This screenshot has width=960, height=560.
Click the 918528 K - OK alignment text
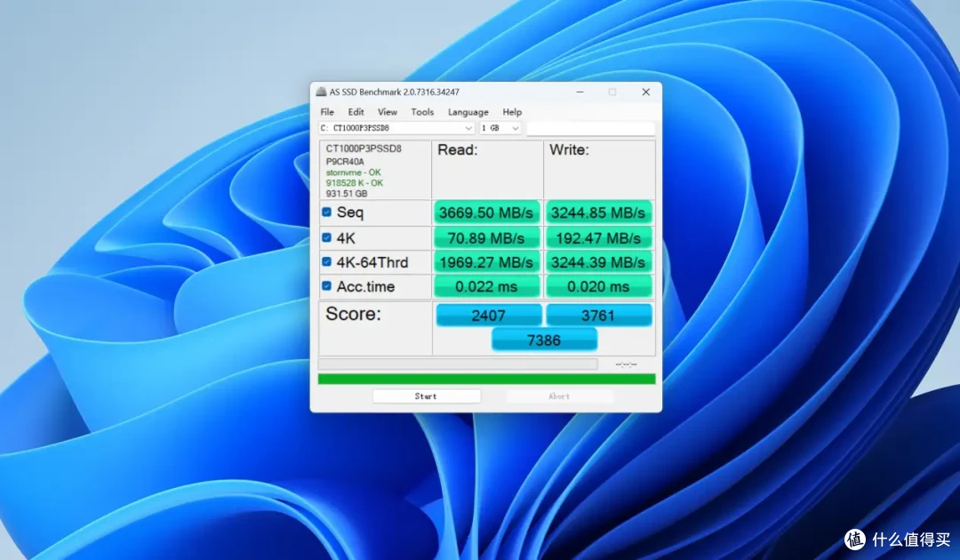[x=355, y=183]
